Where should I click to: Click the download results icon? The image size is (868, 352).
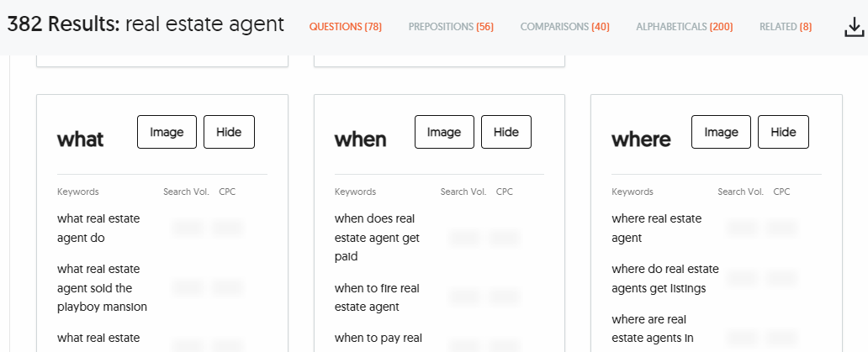[x=854, y=28]
